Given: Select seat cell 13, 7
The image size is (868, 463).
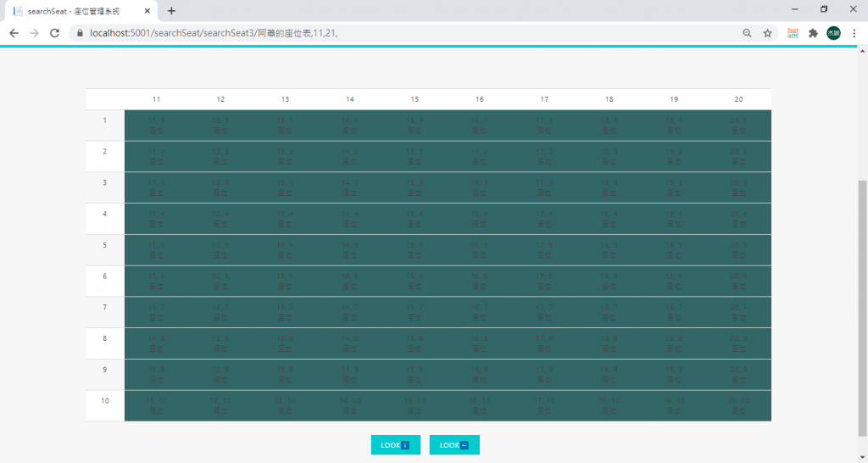Looking at the screenshot, I should click(x=285, y=312).
